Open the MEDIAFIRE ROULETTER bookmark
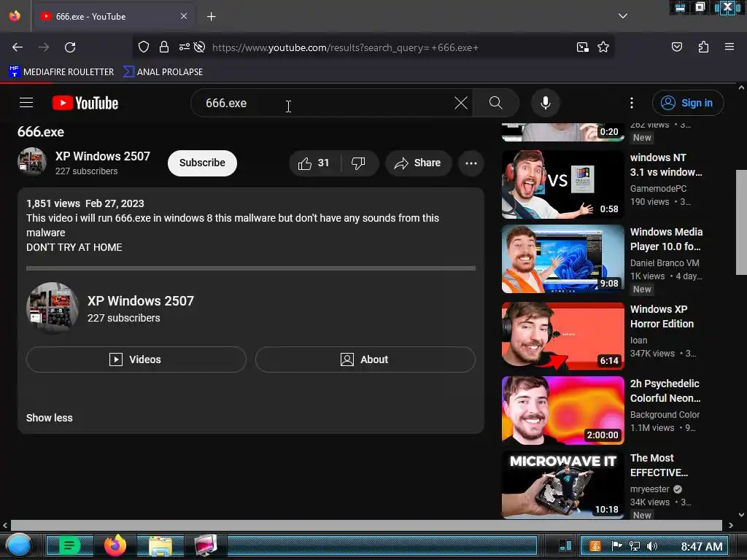Screen dimensions: 747x560 click(62, 72)
